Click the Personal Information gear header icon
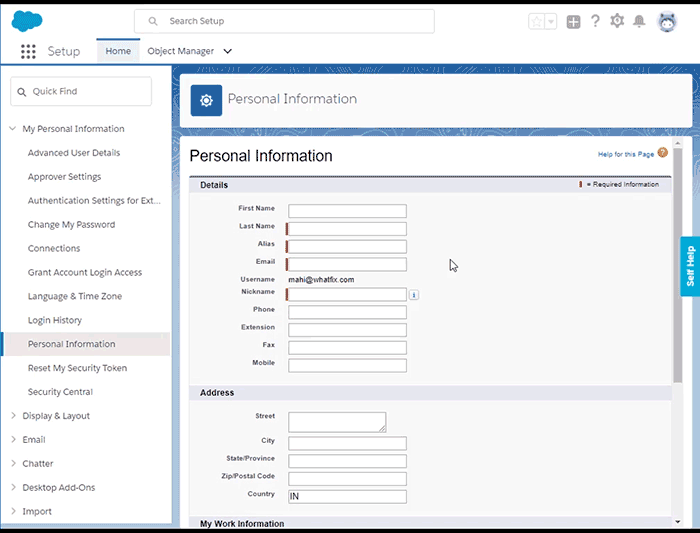The width and height of the screenshot is (700, 533). pos(206,100)
